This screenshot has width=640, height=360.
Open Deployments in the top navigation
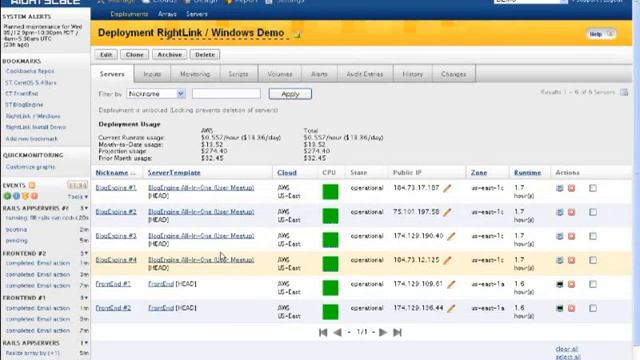point(129,14)
